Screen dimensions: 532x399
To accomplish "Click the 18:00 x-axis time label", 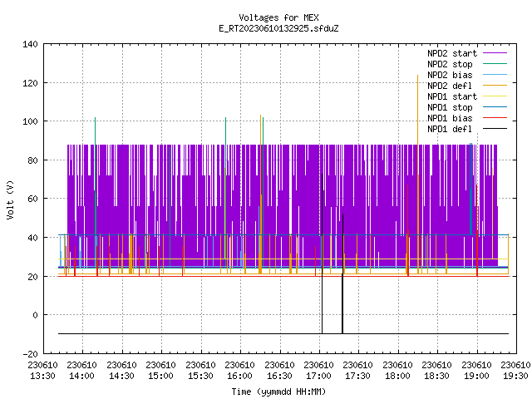I will click(x=397, y=376).
